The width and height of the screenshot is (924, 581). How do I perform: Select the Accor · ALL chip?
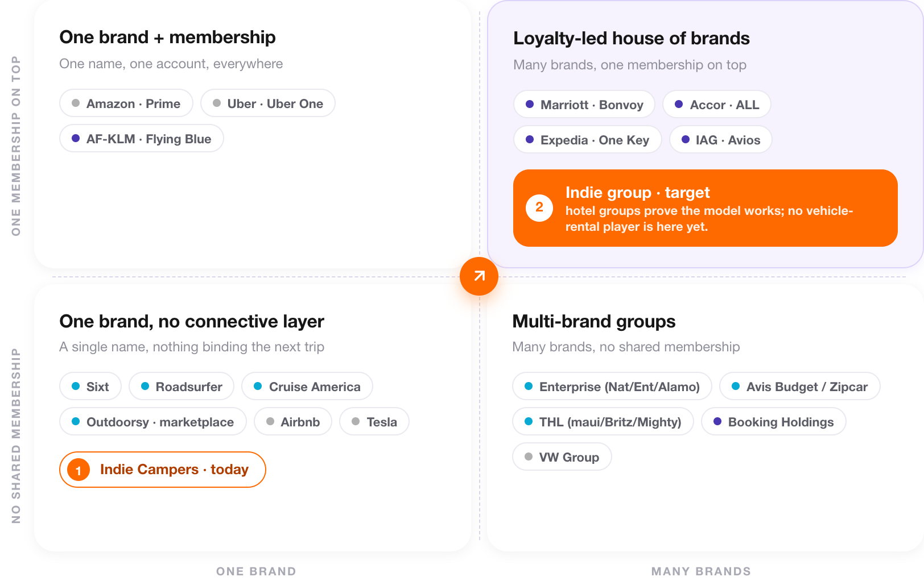pyautogui.click(x=717, y=105)
